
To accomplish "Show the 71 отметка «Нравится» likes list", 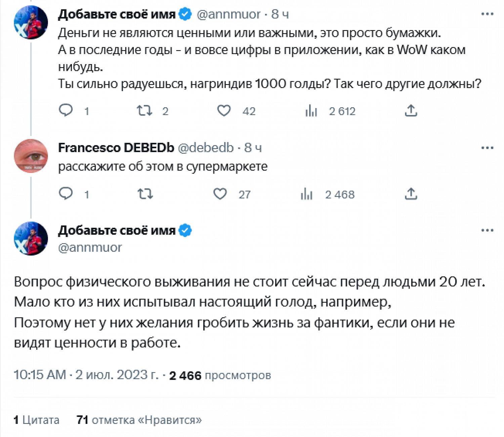I will coord(139,420).
